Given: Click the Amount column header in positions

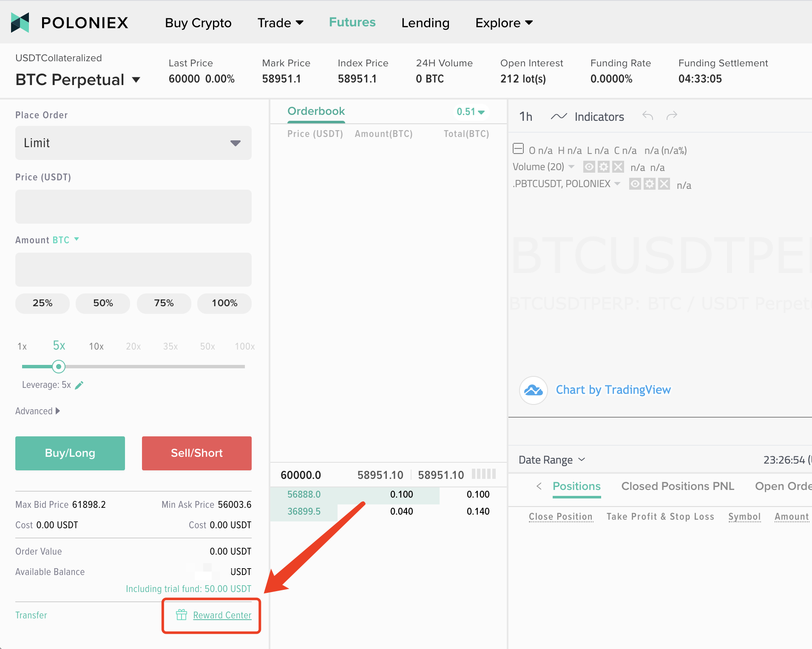Looking at the screenshot, I should pyautogui.click(x=792, y=516).
